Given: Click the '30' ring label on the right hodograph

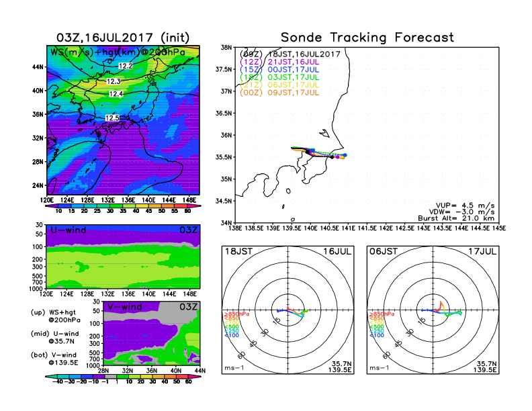Looking at the screenshot, I should (x=410, y=332).
